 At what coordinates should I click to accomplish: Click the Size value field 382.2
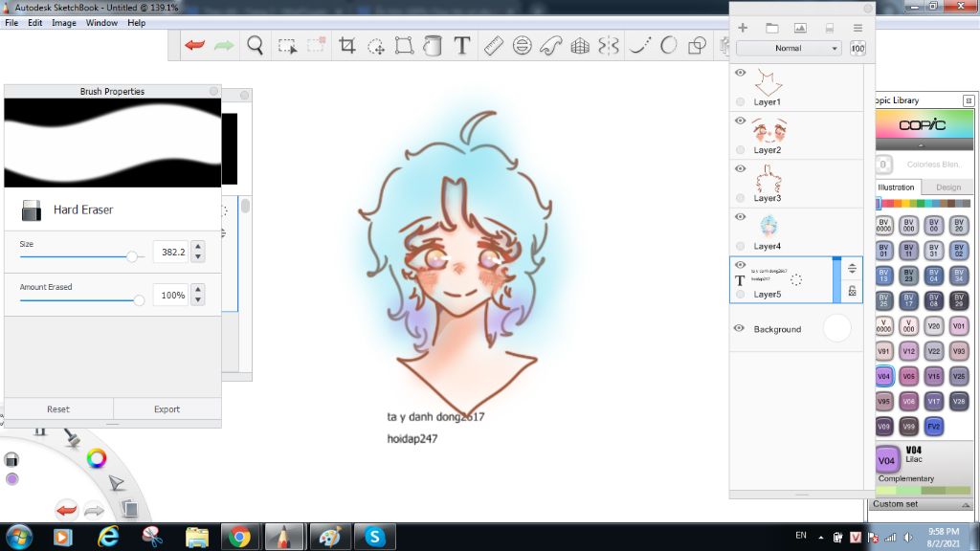coord(171,252)
